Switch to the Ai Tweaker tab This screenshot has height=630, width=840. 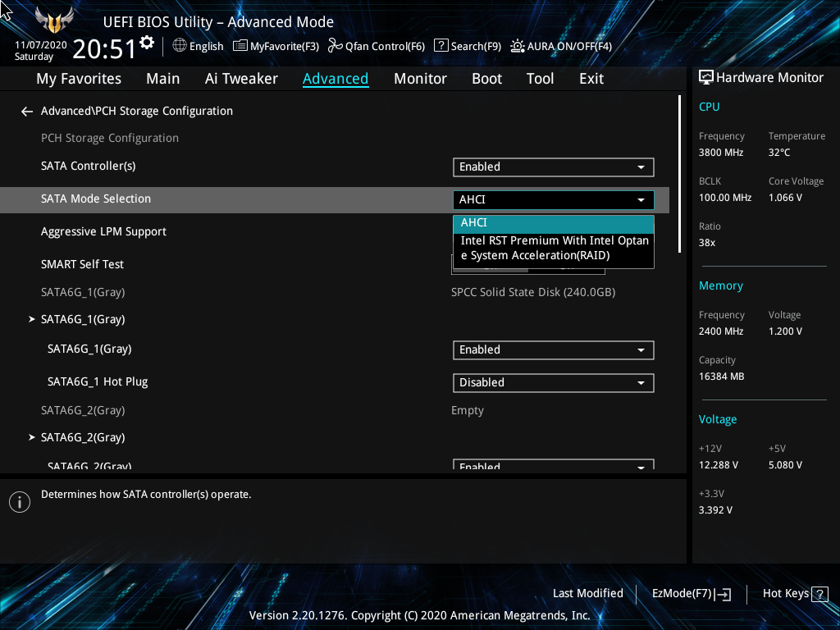pos(241,79)
